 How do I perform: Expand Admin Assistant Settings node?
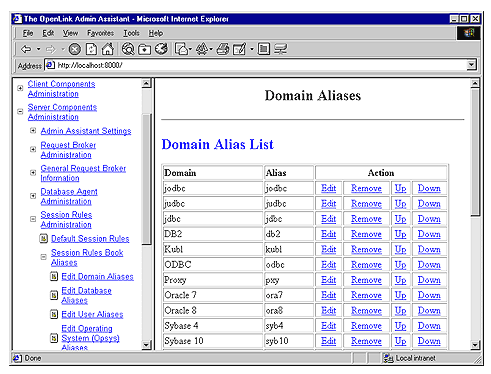33,131
